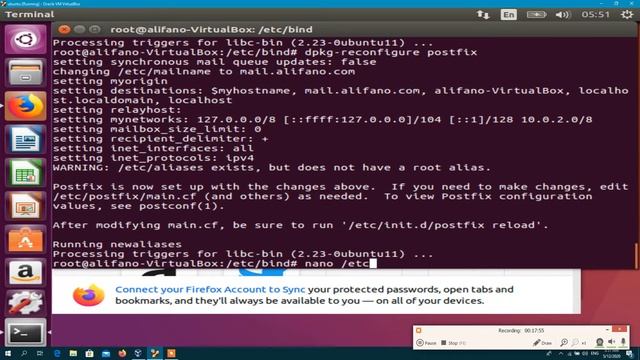The image size is (640, 360).
Task: Open the network indicator in the top panel
Action: (483, 15)
